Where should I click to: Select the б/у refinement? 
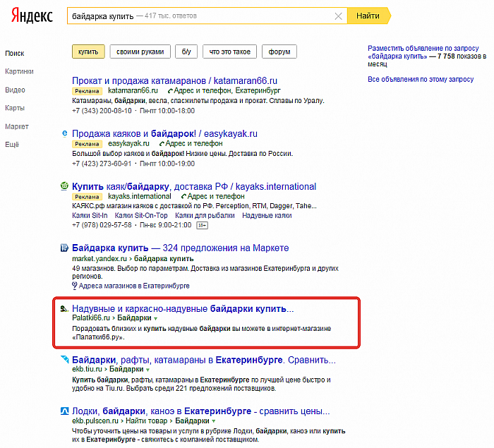pos(186,52)
